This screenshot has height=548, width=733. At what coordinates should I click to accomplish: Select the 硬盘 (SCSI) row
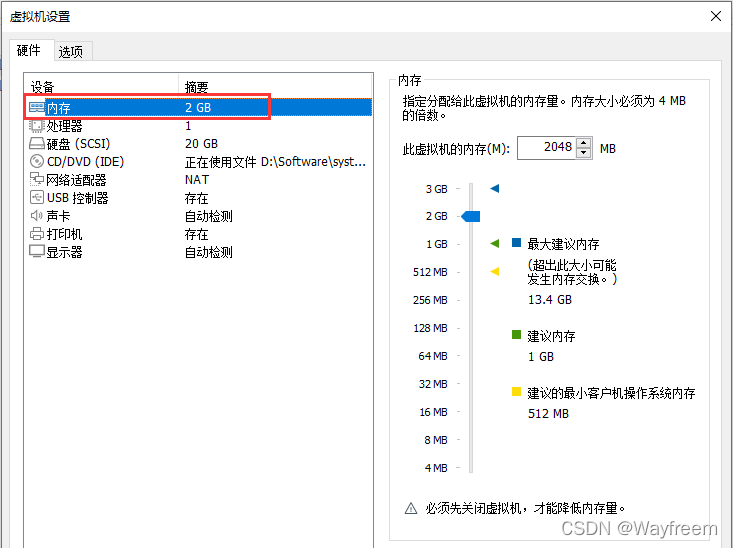point(198,144)
